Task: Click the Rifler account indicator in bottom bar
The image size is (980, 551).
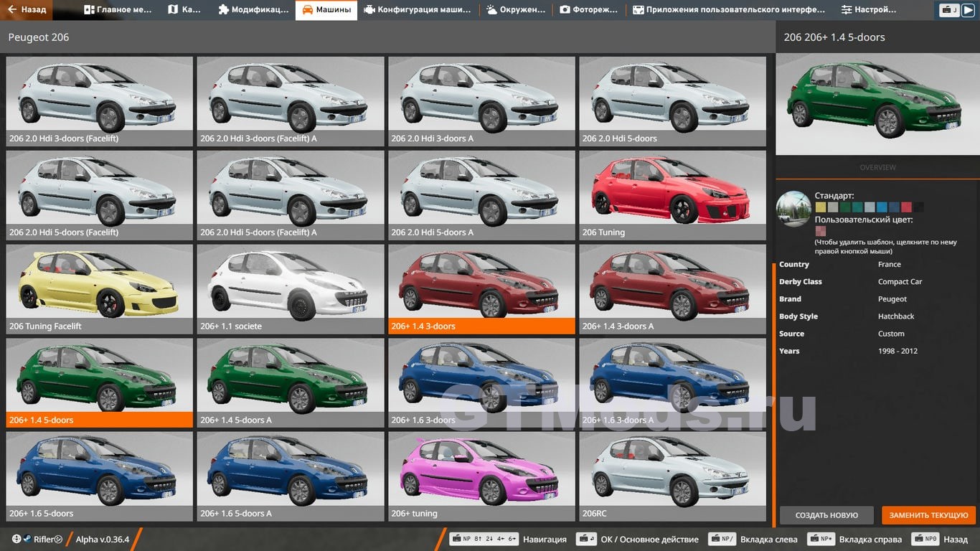Action: 37,540
